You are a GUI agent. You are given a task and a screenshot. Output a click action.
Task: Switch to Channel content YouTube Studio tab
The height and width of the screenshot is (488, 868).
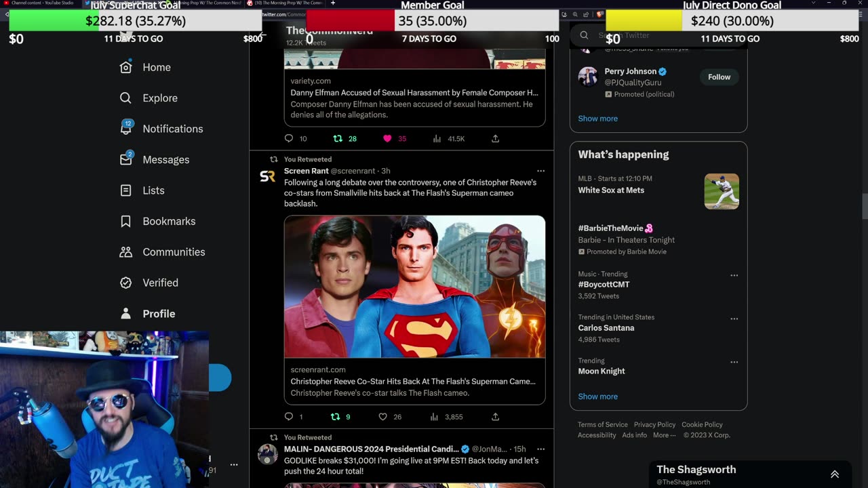[x=41, y=3]
